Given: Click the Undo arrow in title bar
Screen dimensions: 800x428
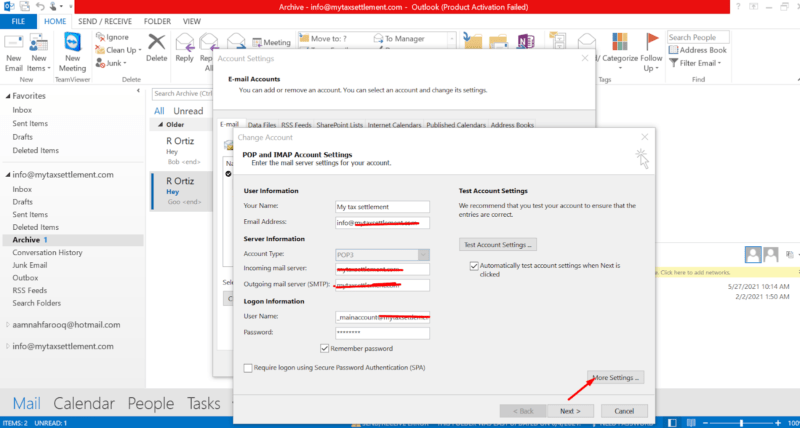Looking at the screenshot, I should click(x=38, y=7).
